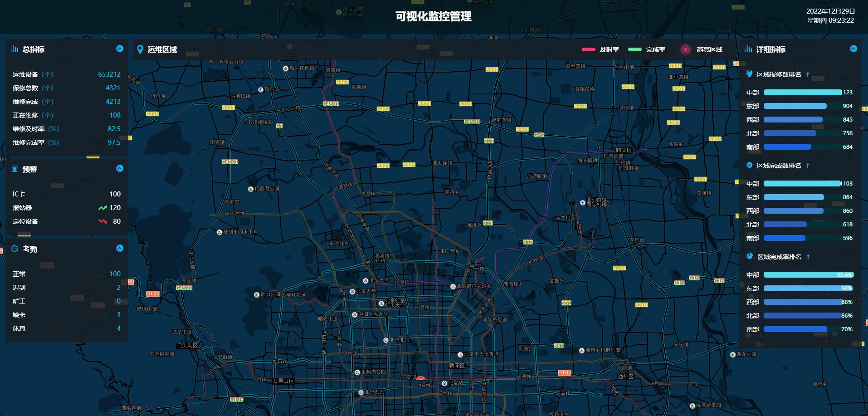The height and width of the screenshot is (416, 868).
Task: Click the bar chart icon beside 总指标
Action: point(15,49)
